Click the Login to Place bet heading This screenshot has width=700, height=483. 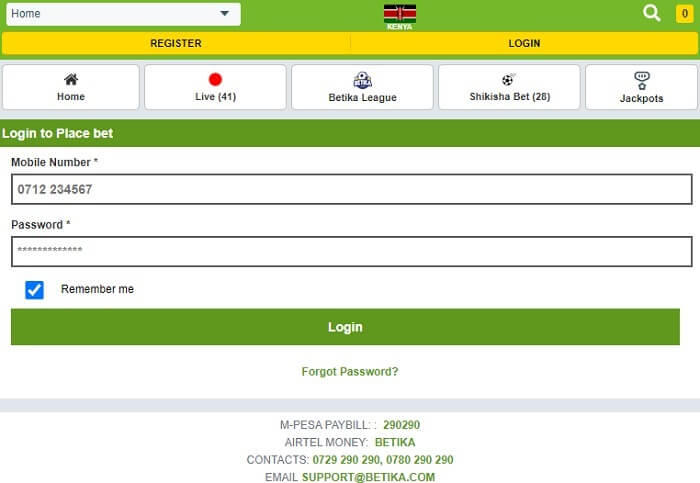point(57,133)
